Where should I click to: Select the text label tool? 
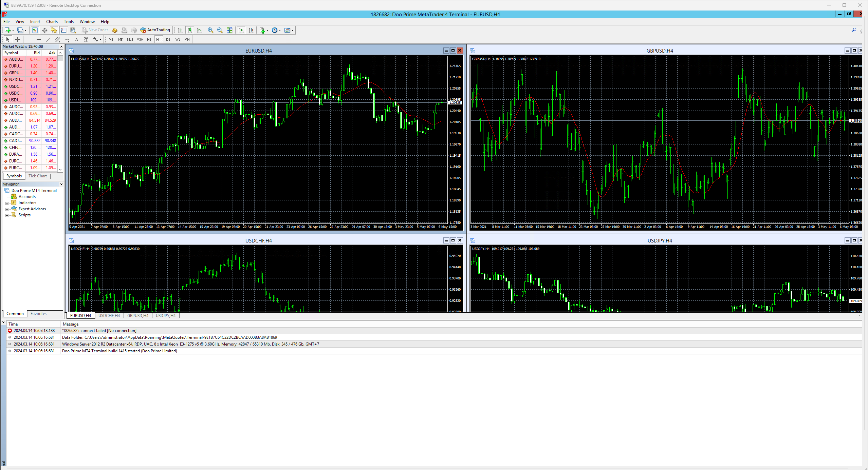click(x=86, y=40)
